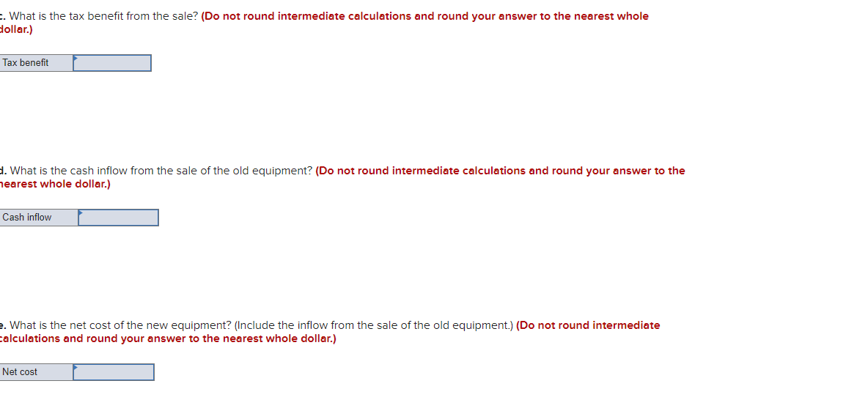Select the blue triangle marker in Tax benefit field
The height and width of the screenshot is (411, 868).
click(x=76, y=58)
